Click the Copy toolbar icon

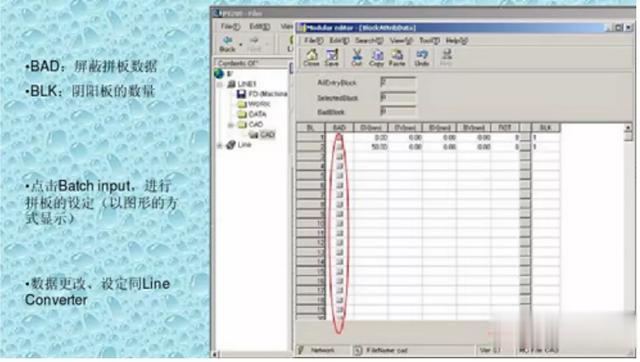[376, 57]
